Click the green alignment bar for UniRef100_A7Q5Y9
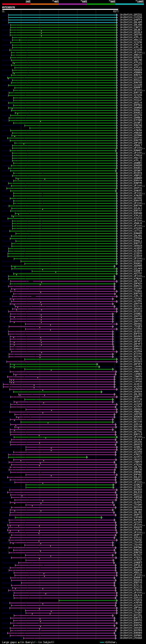The image size is (146, 644). [88, 601]
